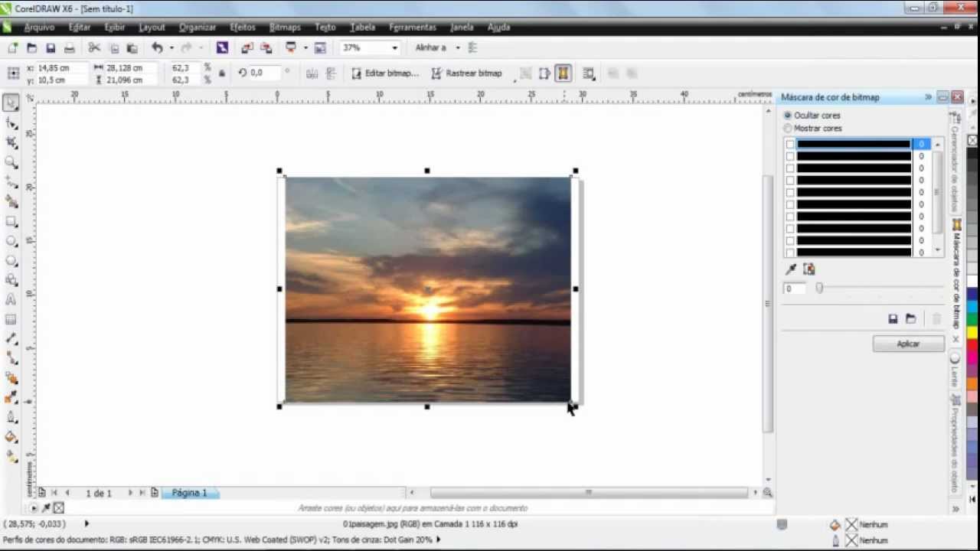The height and width of the screenshot is (551, 980).
Task: Click the tolerance slider handle
Action: 819,289
